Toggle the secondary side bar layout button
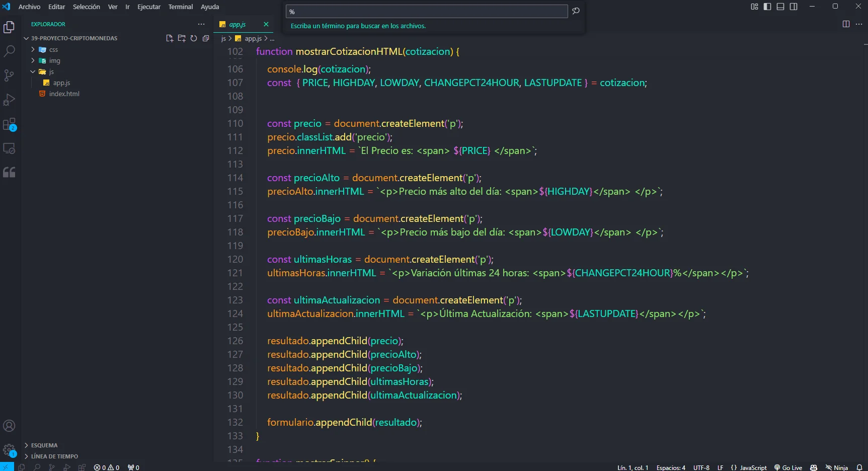 click(x=794, y=7)
